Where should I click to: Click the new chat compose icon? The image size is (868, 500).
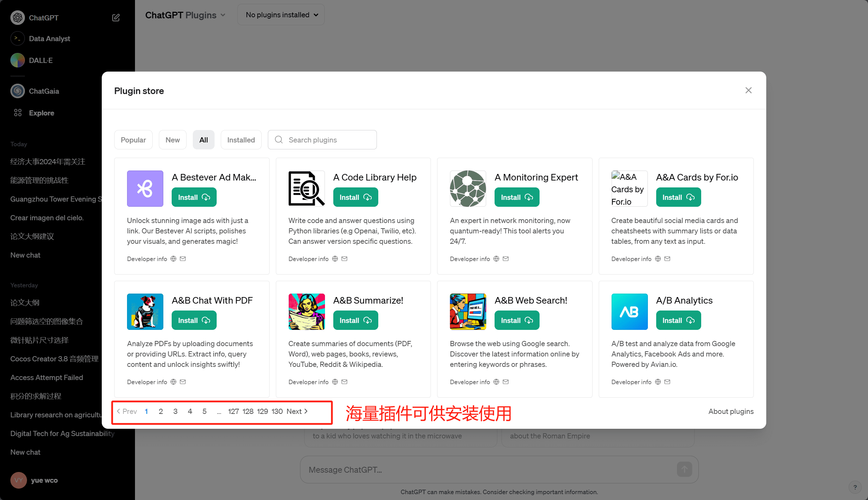[x=116, y=18]
